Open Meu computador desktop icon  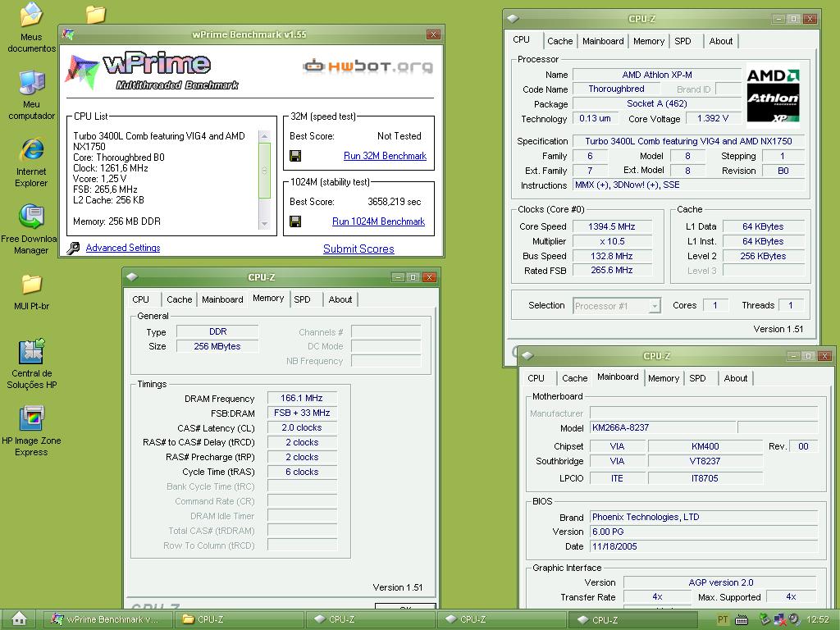pyautogui.click(x=31, y=95)
